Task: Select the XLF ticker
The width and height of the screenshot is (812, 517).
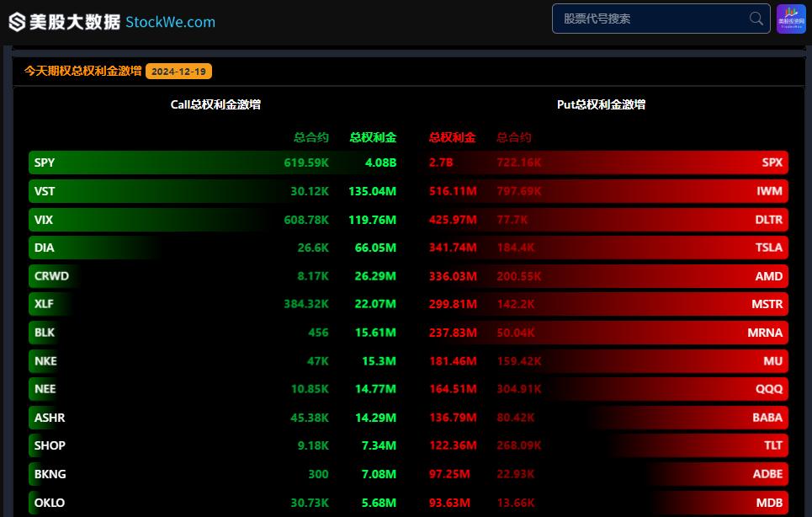Action: (44, 304)
